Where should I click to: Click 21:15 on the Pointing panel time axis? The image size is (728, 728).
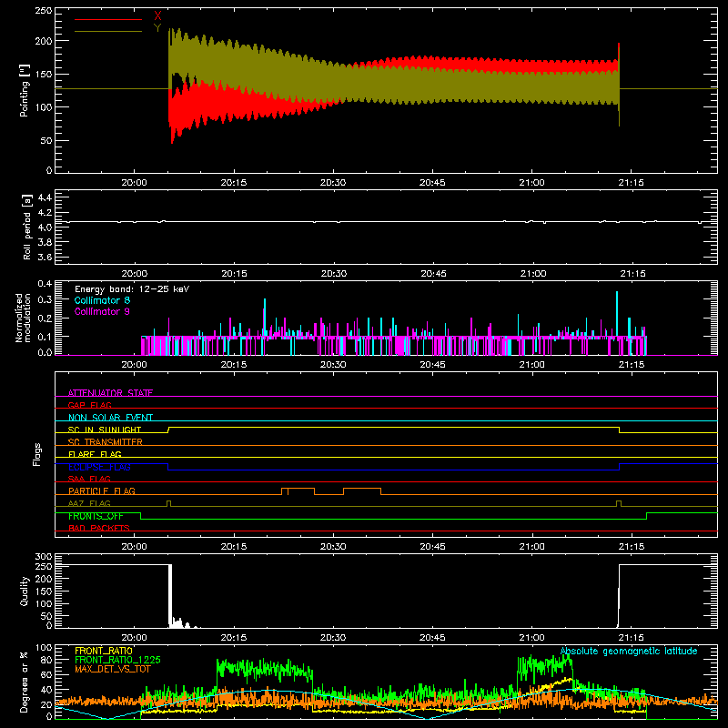click(631, 183)
